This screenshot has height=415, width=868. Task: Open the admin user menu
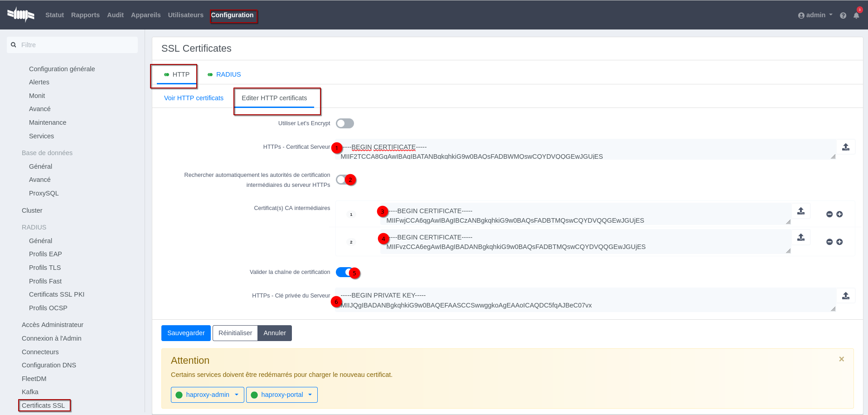[x=815, y=15]
